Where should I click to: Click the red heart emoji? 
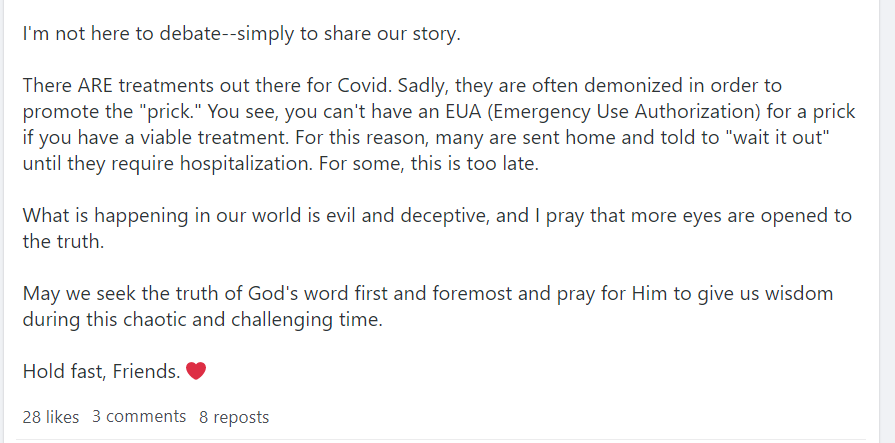[x=196, y=372]
